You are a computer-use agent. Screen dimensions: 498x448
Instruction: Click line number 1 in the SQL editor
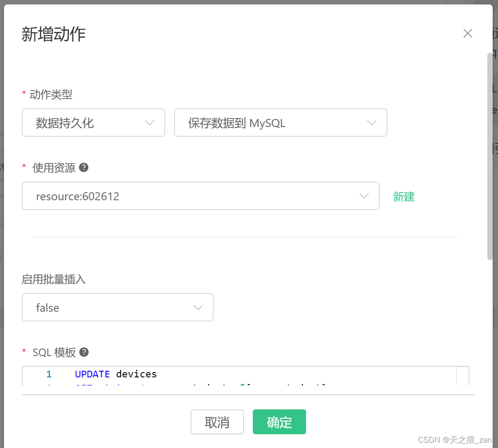[49, 374]
